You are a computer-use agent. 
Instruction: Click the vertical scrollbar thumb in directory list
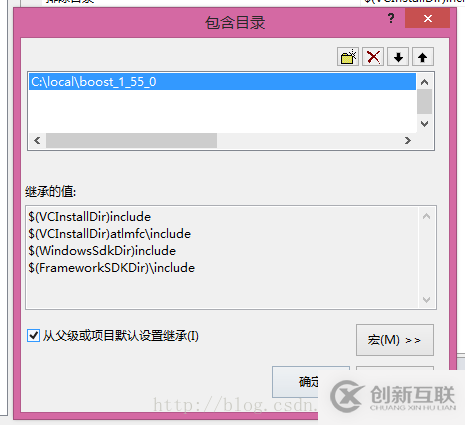pos(424,102)
